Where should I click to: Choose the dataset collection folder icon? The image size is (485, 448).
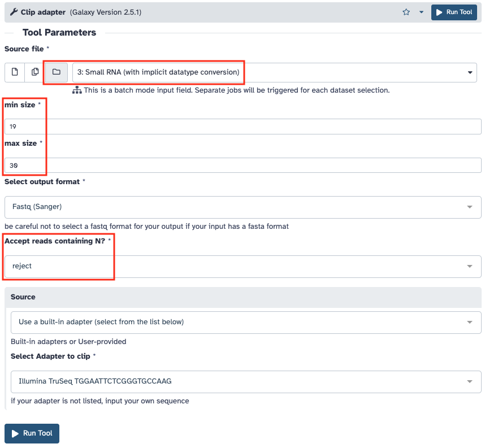[56, 72]
